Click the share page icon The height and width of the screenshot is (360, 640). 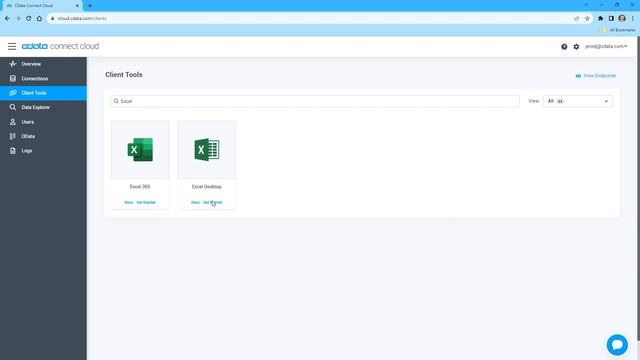(x=576, y=18)
